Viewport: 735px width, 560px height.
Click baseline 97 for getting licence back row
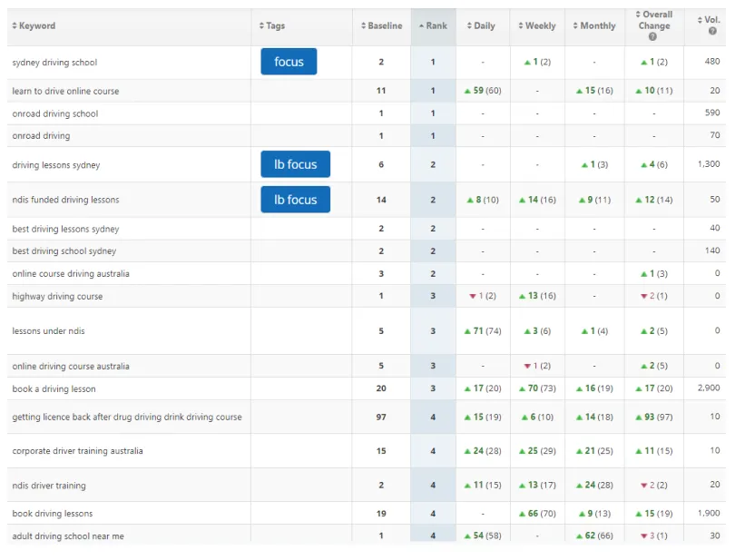[381, 417]
